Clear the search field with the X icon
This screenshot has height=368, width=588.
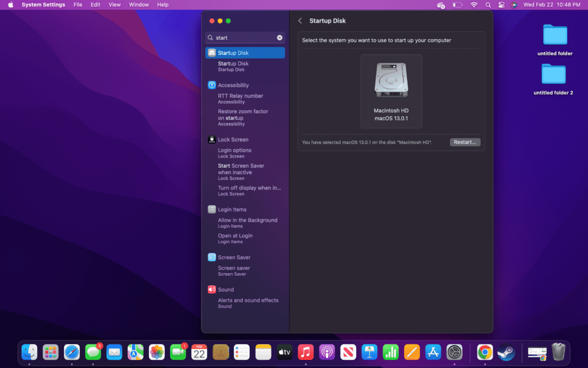[x=280, y=37]
